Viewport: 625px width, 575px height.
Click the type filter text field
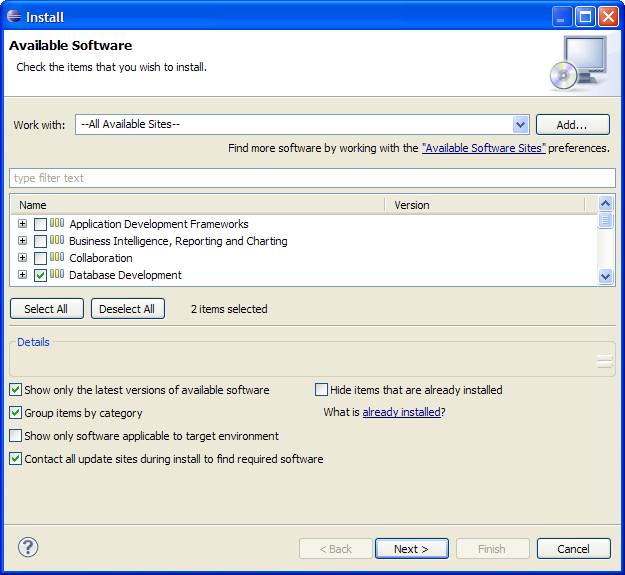tap(312, 178)
